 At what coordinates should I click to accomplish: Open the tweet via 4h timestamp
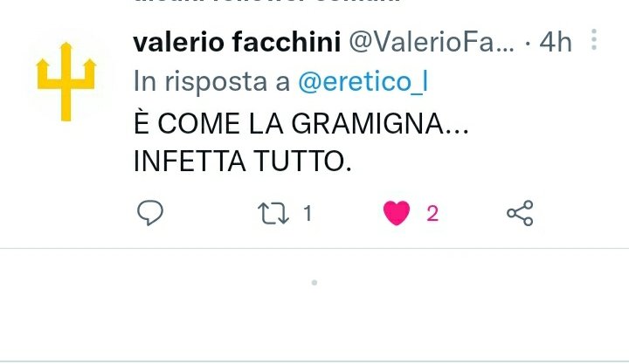click(556, 42)
